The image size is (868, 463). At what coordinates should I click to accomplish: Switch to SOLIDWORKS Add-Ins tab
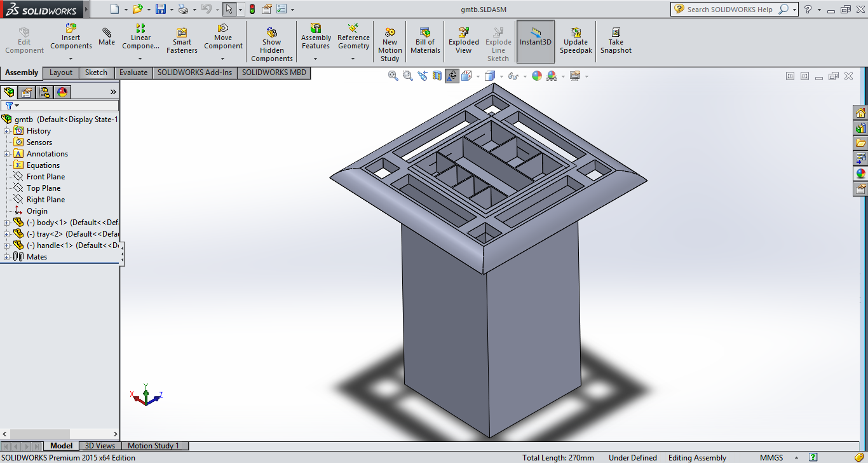coord(195,73)
